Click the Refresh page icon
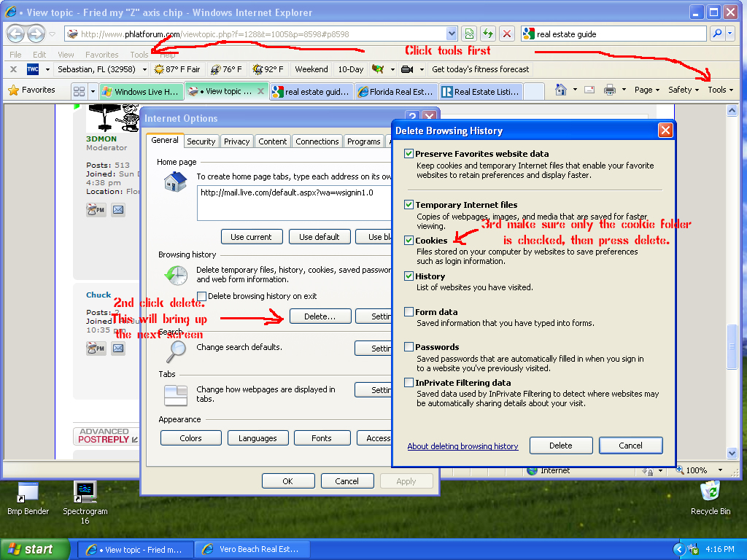The width and height of the screenshot is (747, 560). click(x=488, y=34)
